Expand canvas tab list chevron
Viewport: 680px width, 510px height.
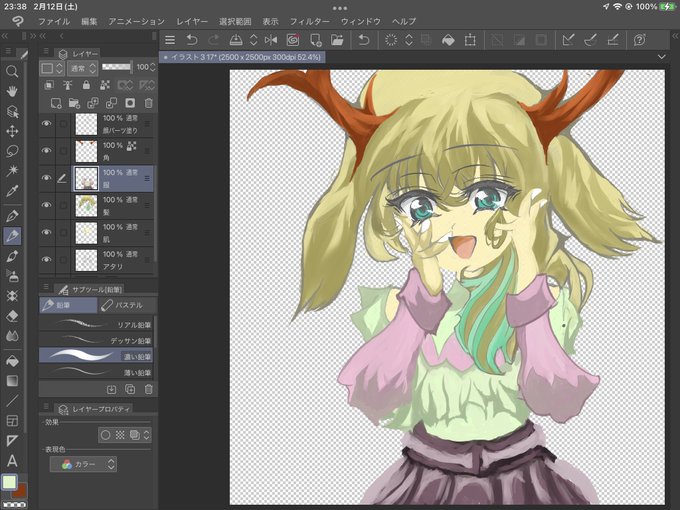661,57
